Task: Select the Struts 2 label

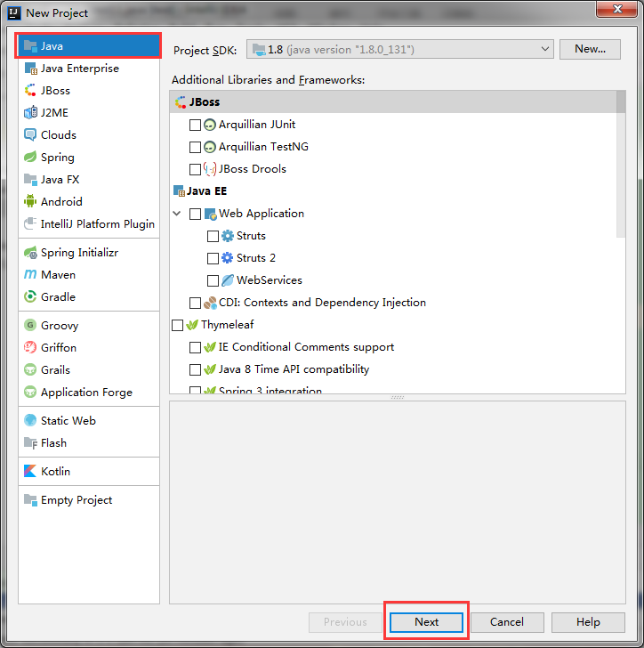Action: point(255,258)
